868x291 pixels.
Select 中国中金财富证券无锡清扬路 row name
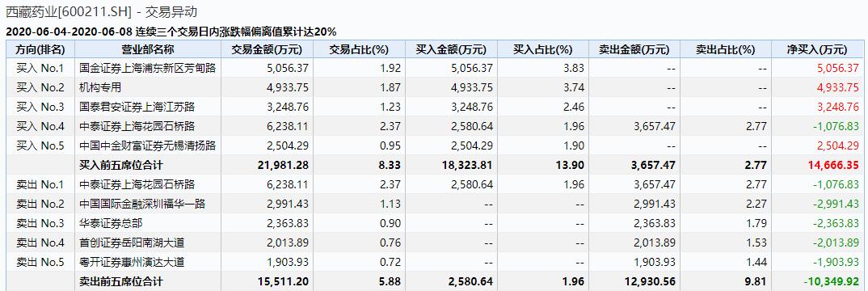(x=148, y=146)
